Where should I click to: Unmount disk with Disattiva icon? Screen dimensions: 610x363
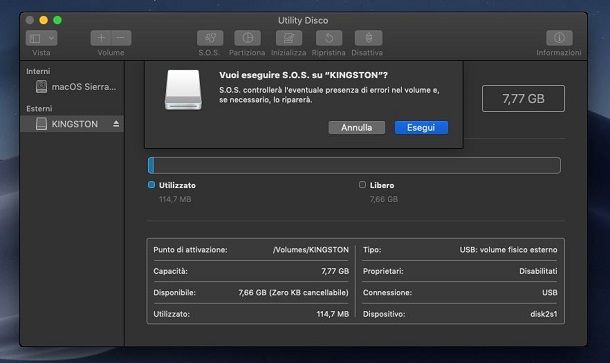368,38
